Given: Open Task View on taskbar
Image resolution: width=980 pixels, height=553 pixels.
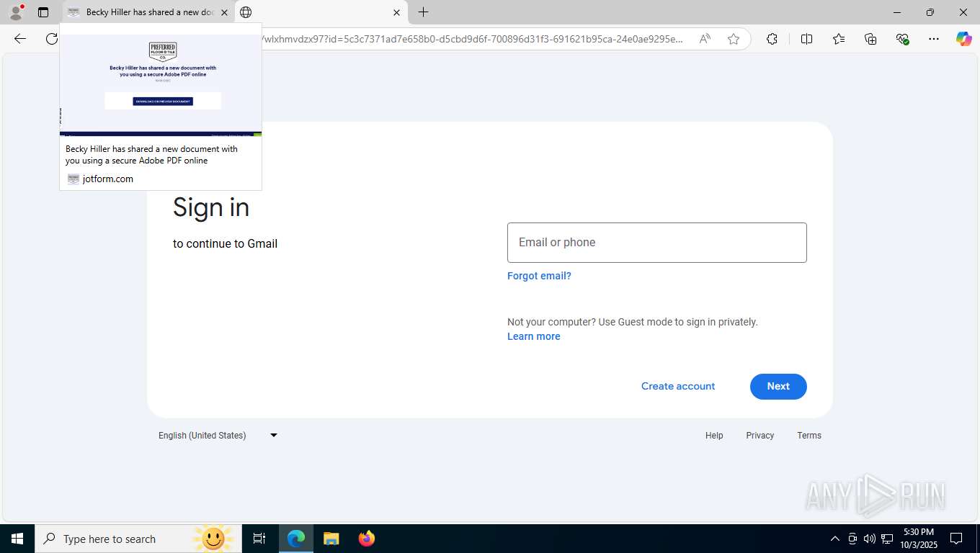Looking at the screenshot, I should click(x=259, y=539).
